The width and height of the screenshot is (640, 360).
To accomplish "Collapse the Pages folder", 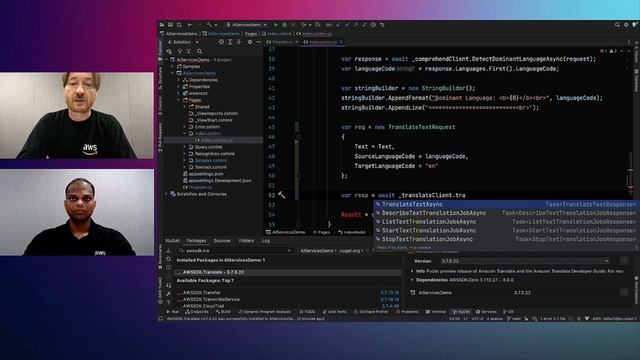I will click(x=179, y=100).
